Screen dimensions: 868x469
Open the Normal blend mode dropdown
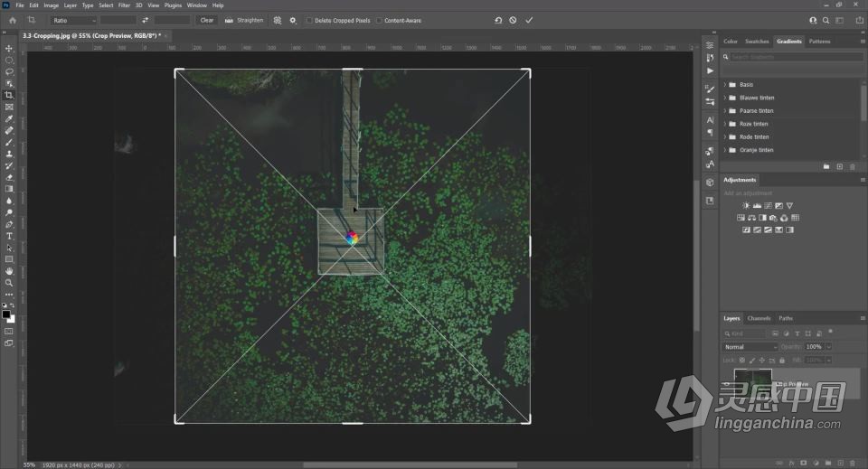coord(750,347)
